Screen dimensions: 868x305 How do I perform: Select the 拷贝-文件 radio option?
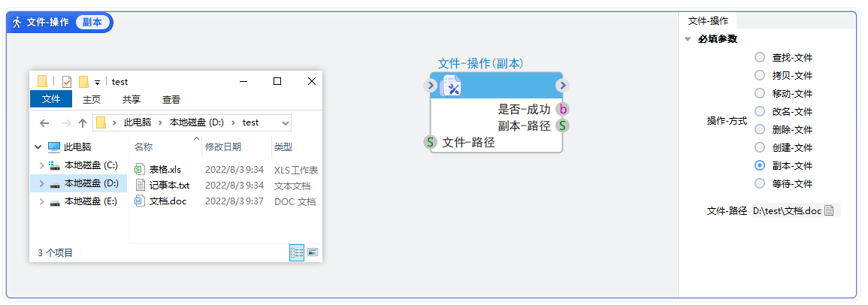coord(760,75)
